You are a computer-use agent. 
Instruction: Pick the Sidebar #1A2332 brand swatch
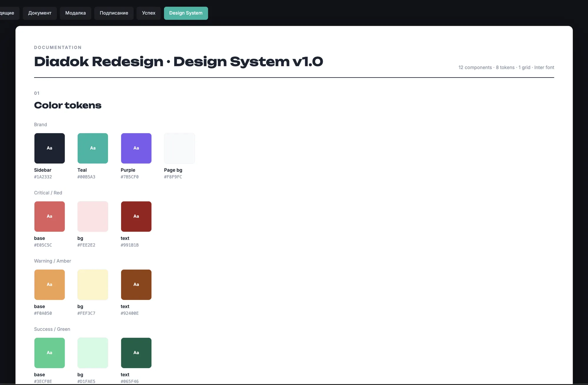tap(49, 148)
